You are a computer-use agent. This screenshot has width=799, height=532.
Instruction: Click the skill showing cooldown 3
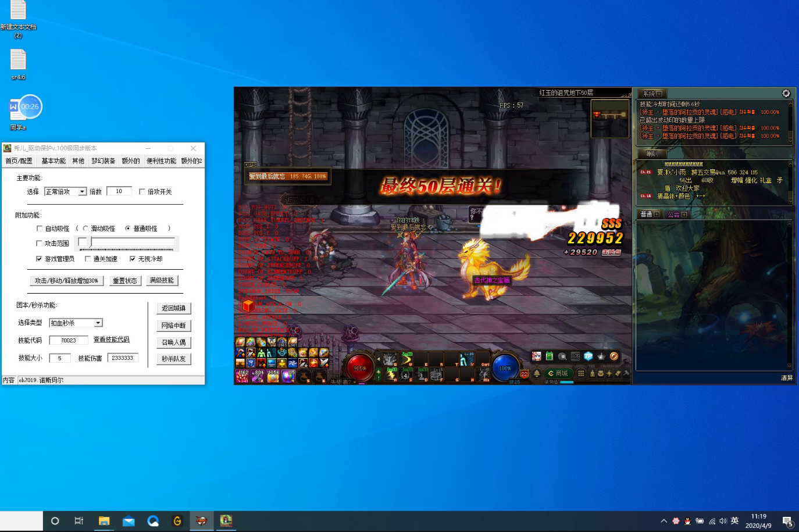421,374
